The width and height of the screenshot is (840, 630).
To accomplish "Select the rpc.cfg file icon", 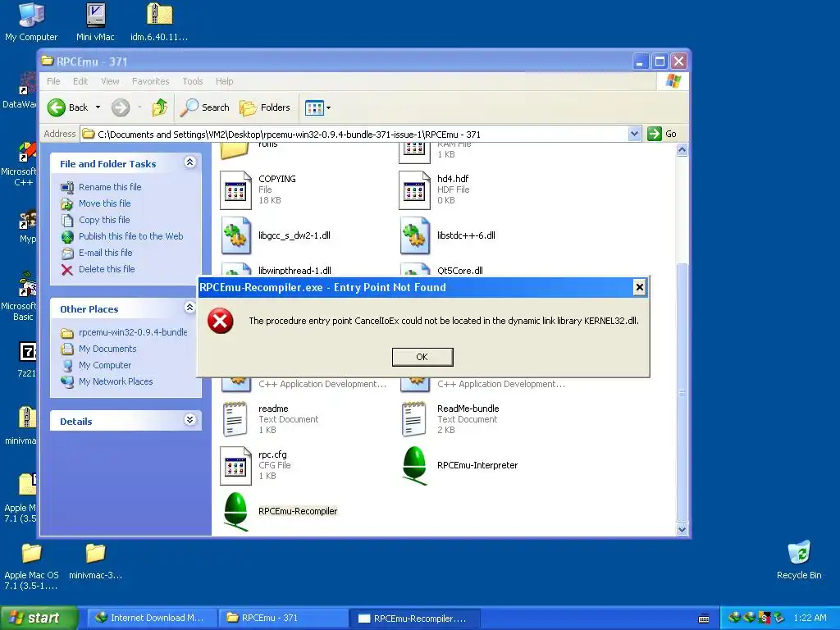I will pos(235,466).
